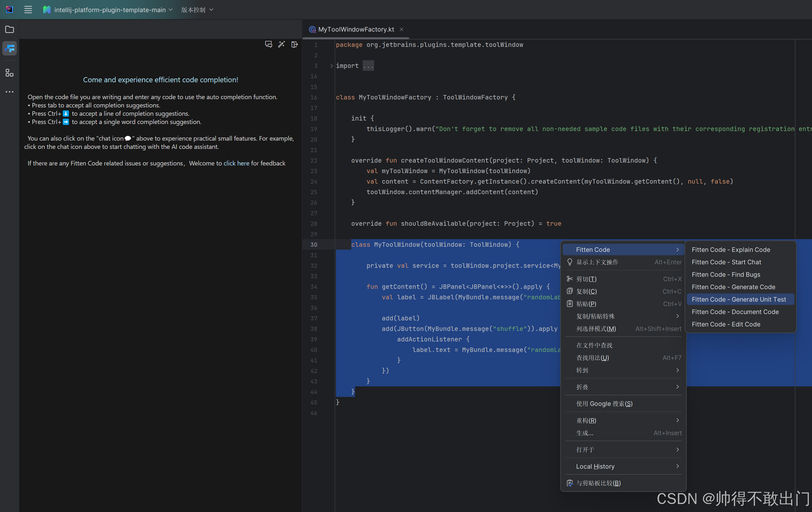This screenshot has width=812, height=512.
Task: Expand the 打开于 submenu
Action: (678, 450)
